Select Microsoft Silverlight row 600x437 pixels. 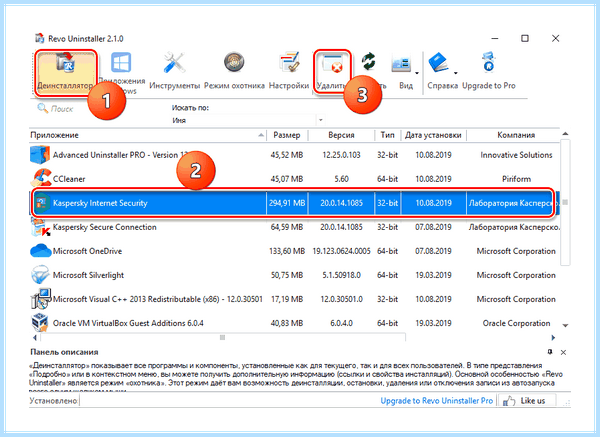[295, 275]
